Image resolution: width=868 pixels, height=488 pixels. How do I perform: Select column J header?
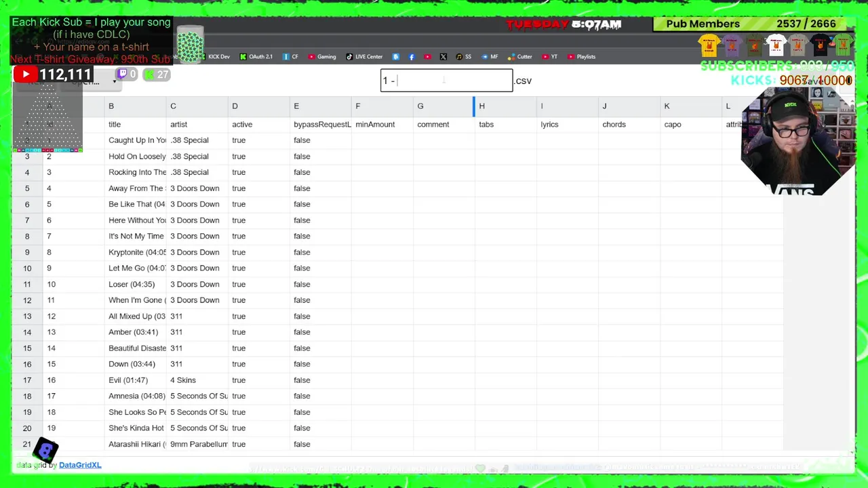point(629,106)
